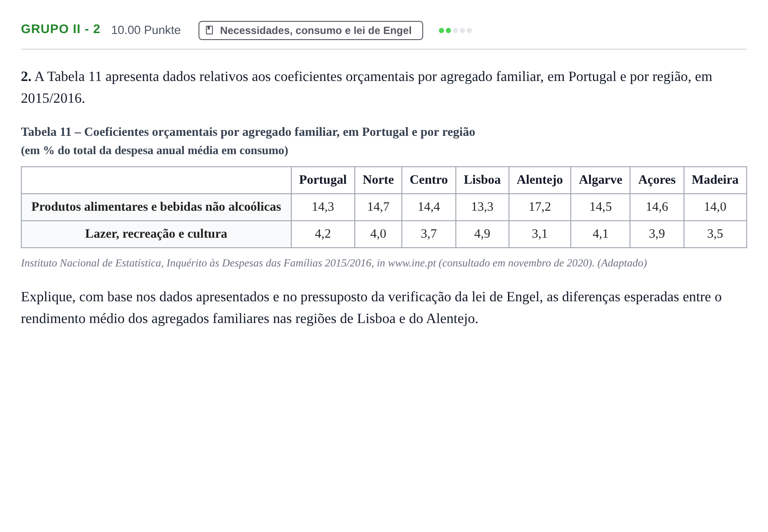Screen dimensions: 768x532
Task: Click the 3,1 Alentejo leisure value
Action: point(540,234)
